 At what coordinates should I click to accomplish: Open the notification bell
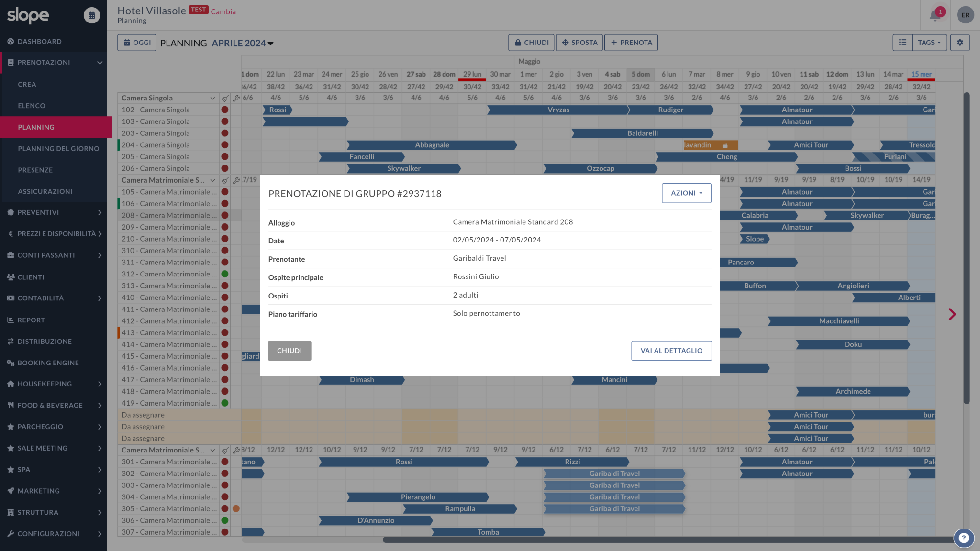tap(935, 15)
